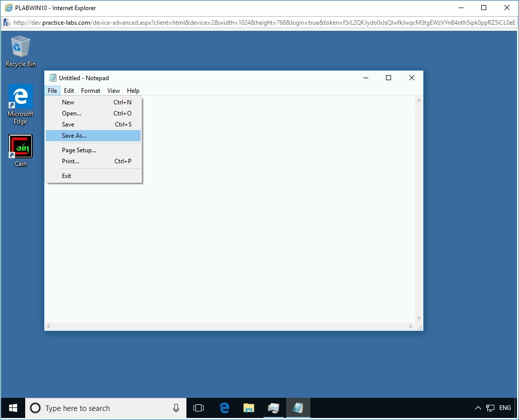The image size is (519, 420).
Task: Click the system monitor icon on the taskbar
Action: coord(274,408)
